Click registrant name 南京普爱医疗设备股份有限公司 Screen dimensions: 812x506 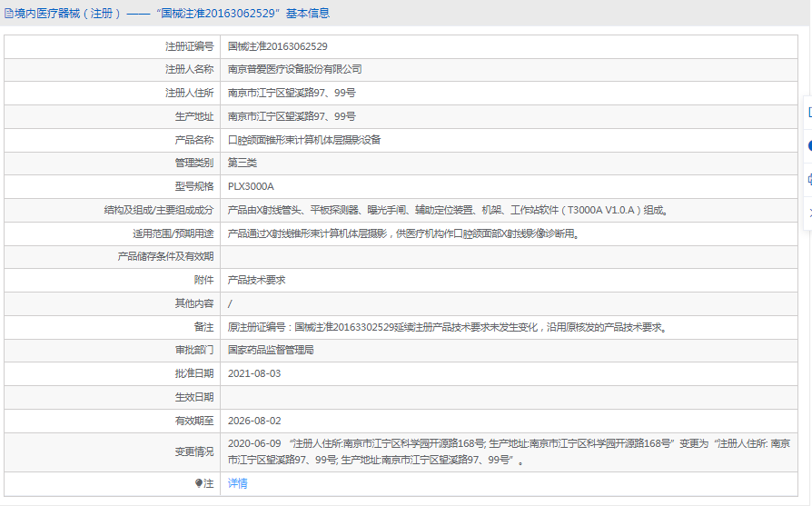(x=294, y=69)
